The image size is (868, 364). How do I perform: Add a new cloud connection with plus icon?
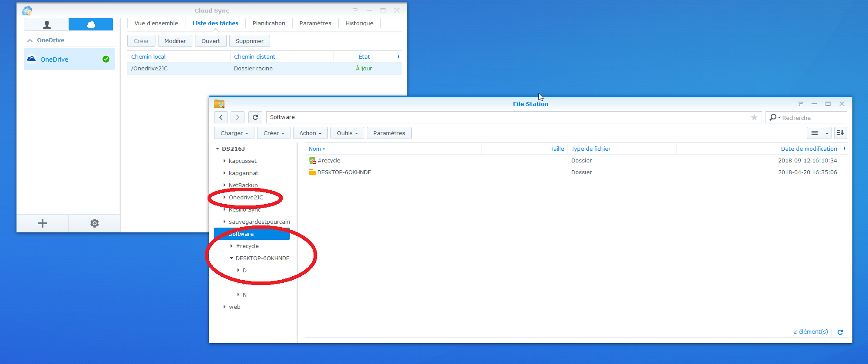pyautogui.click(x=43, y=223)
